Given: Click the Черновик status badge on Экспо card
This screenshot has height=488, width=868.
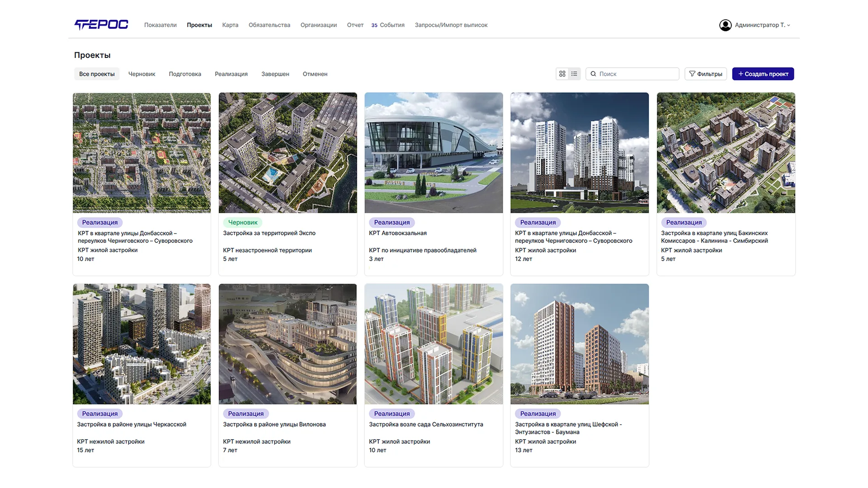Looking at the screenshot, I should 243,222.
